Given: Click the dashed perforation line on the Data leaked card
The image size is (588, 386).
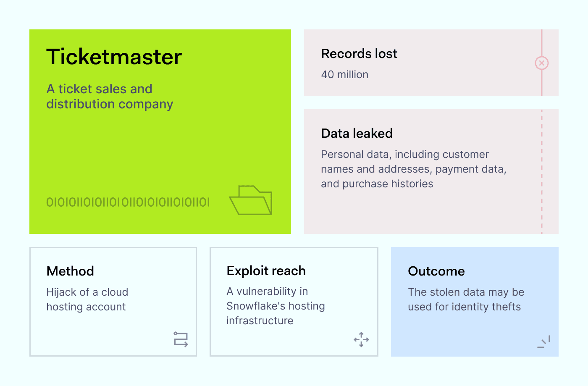Looking at the screenshot, I should [x=542, y=171].
